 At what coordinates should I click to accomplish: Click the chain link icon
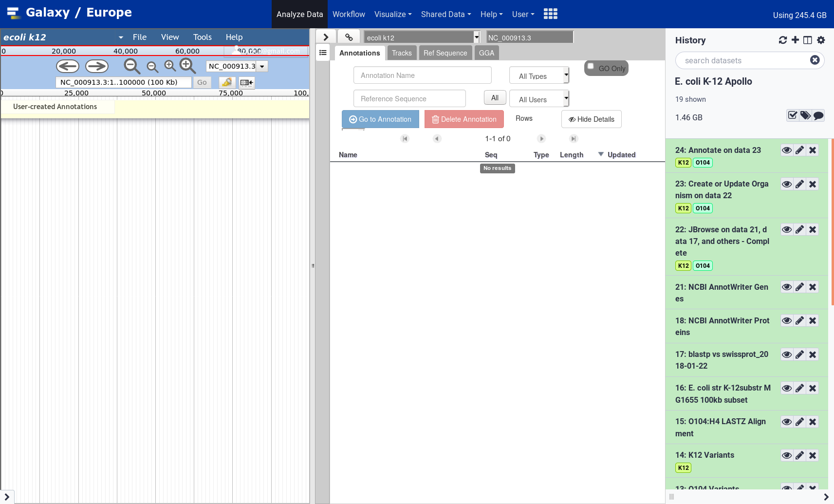[x=349, y=37]
